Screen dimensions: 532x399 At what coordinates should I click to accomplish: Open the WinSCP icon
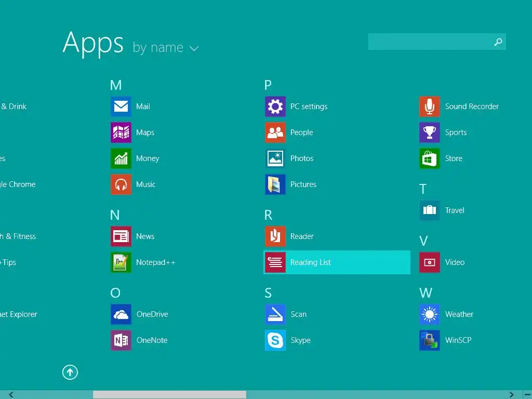click(x=430, y=340)
